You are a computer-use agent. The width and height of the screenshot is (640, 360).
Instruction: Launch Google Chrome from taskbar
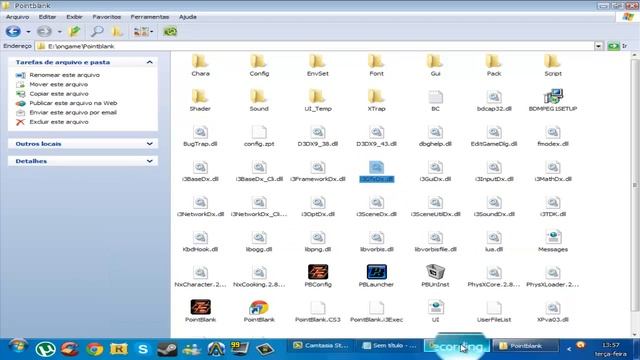[x=94, y=349]
